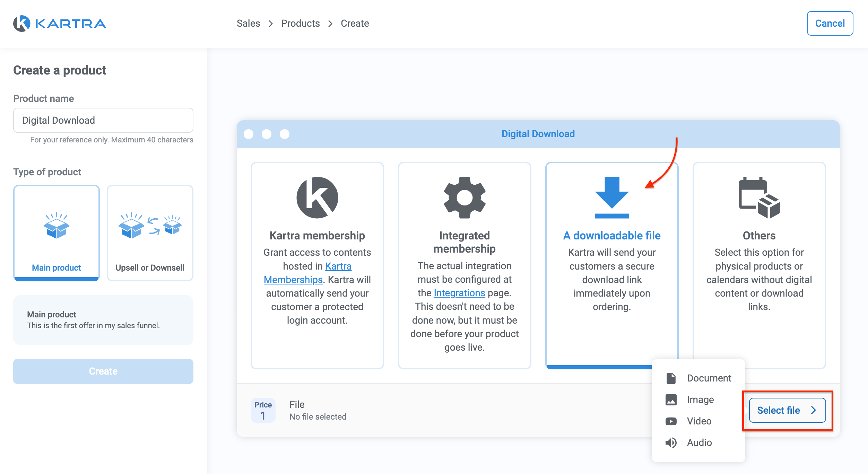Click the Video play icon

pos(671,421)
